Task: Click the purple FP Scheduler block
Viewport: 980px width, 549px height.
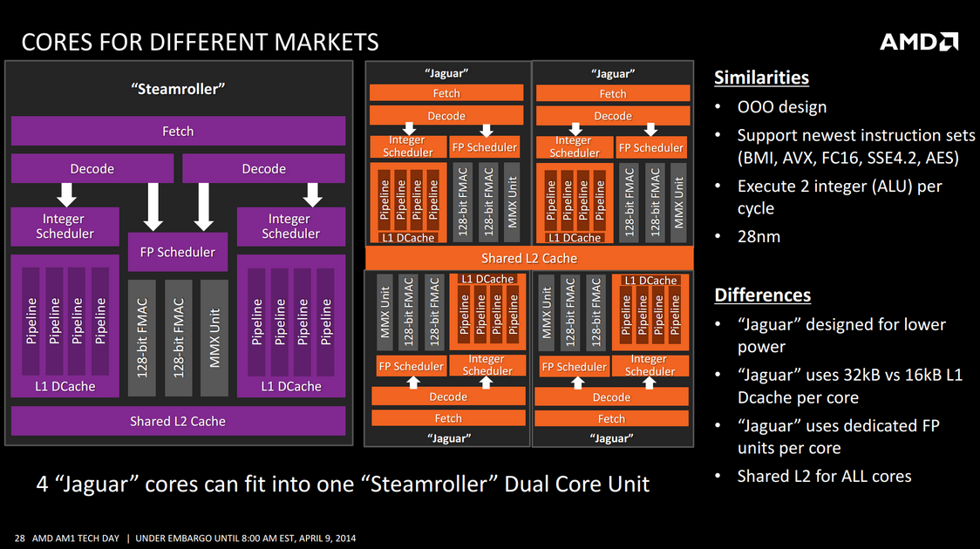Action: tap(178, 252)
